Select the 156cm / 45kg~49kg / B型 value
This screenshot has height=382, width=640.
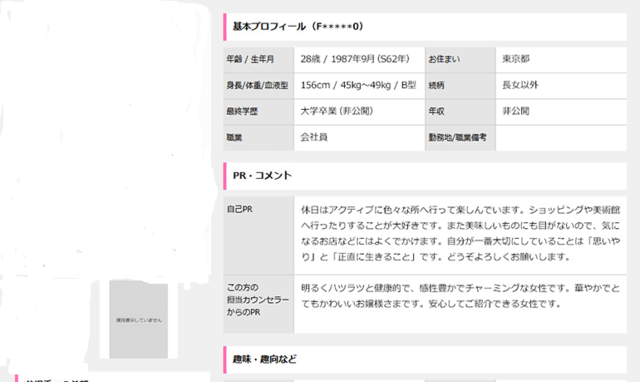(x=359, y=86)
